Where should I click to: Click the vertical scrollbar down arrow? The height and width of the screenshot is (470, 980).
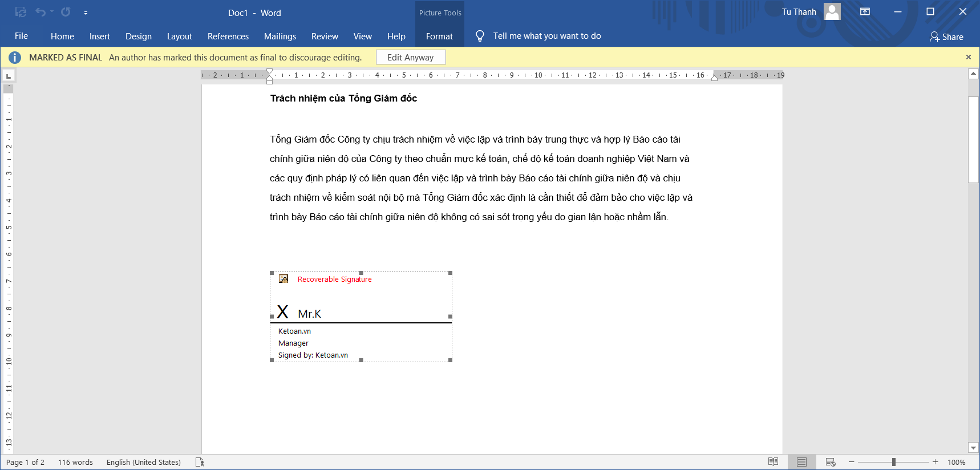974,448
